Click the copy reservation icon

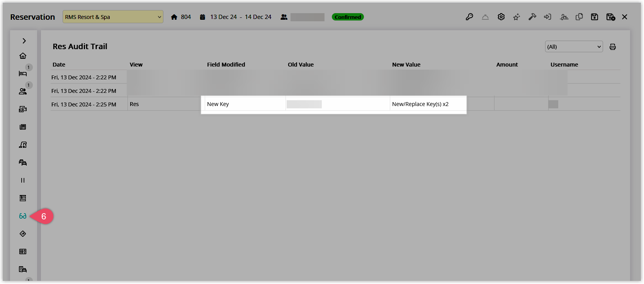click(x=579, y=17)
